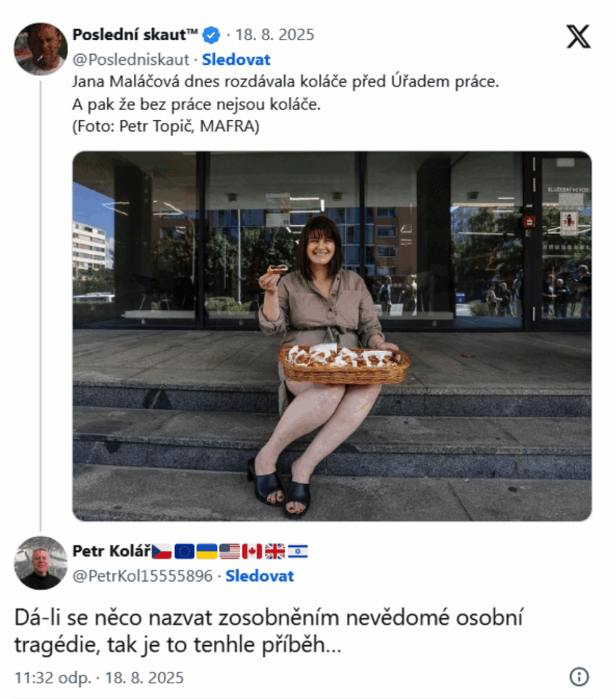Screen dimensions: 616x699
Task: Click the Petr Kolář display name
Action: pos(111,552)
